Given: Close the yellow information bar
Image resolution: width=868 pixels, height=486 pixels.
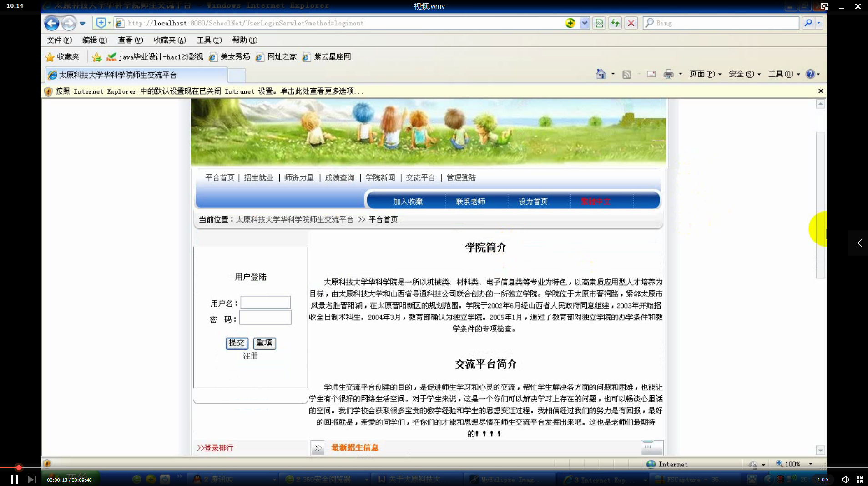Looking at the screenshot, I should [821, 91].
